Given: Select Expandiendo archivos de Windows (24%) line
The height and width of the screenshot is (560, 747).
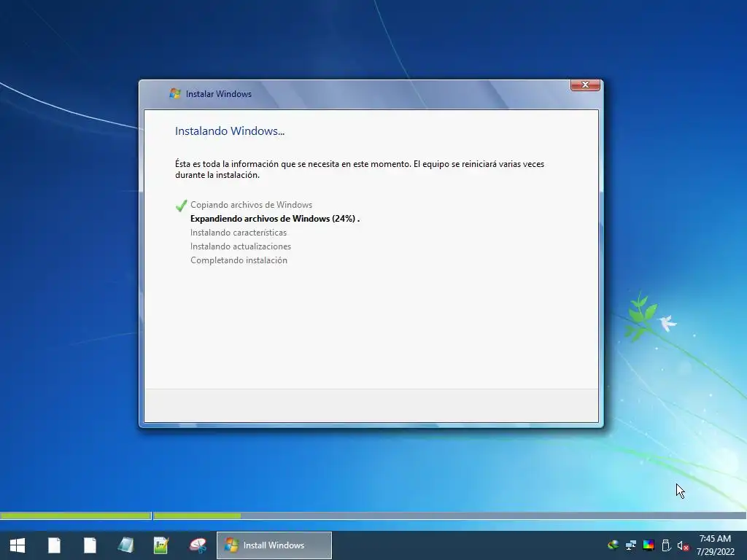Looking at the screenshot, I should point(275,219).
